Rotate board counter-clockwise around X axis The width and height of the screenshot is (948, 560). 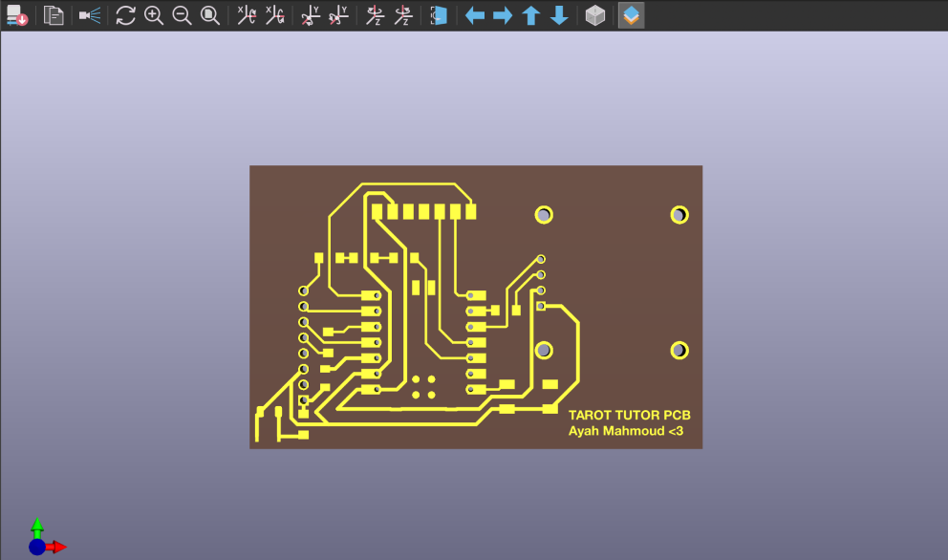(x=275, y=15)
